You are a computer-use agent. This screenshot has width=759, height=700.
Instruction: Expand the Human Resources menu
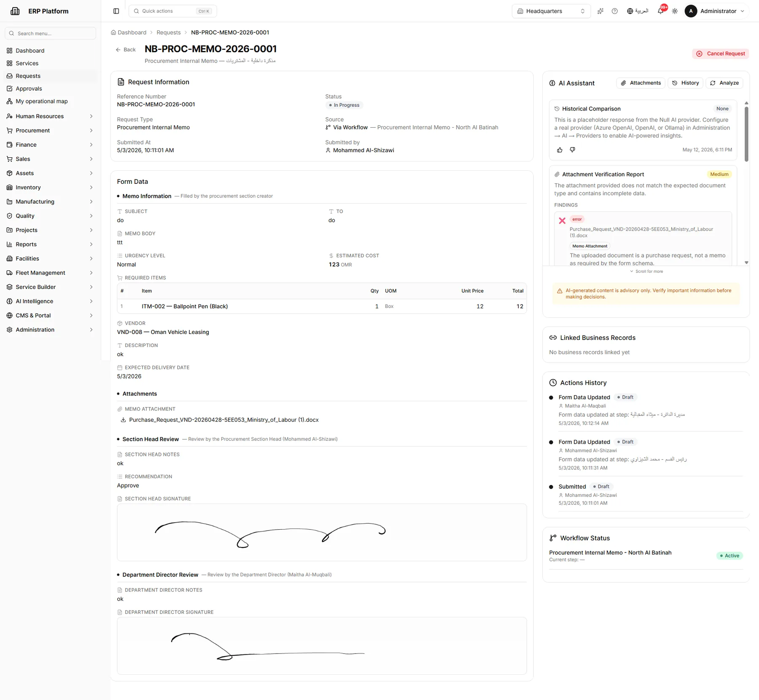coord(50,116)
